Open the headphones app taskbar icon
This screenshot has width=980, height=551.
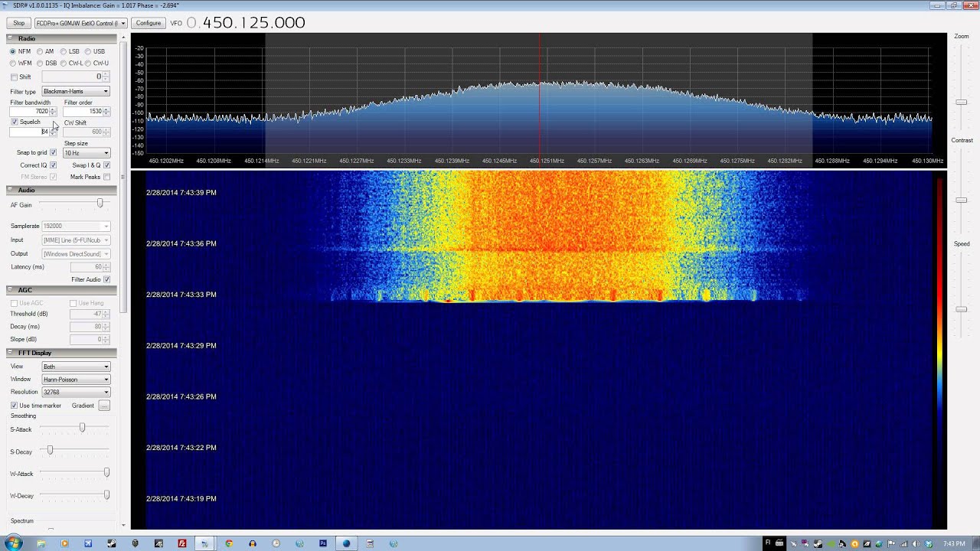pos(252,543)
